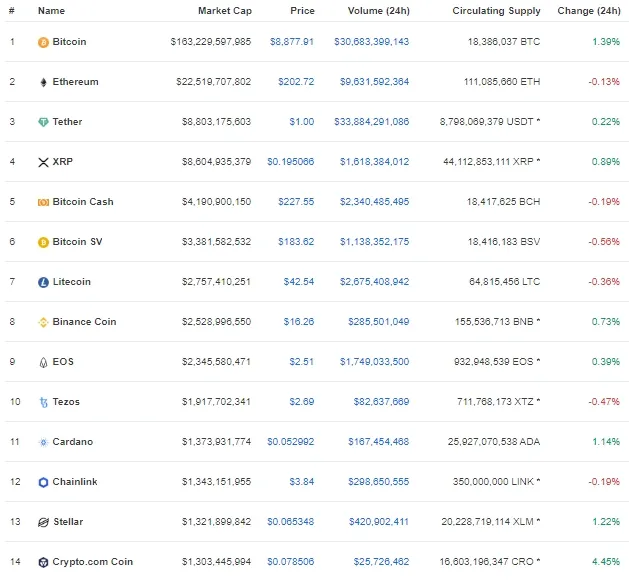Image resolution: width=629 pixels, height=581 pixels.
Task: Click Crypto.com Coin volume $25,726,462
Action: point(381,562)
